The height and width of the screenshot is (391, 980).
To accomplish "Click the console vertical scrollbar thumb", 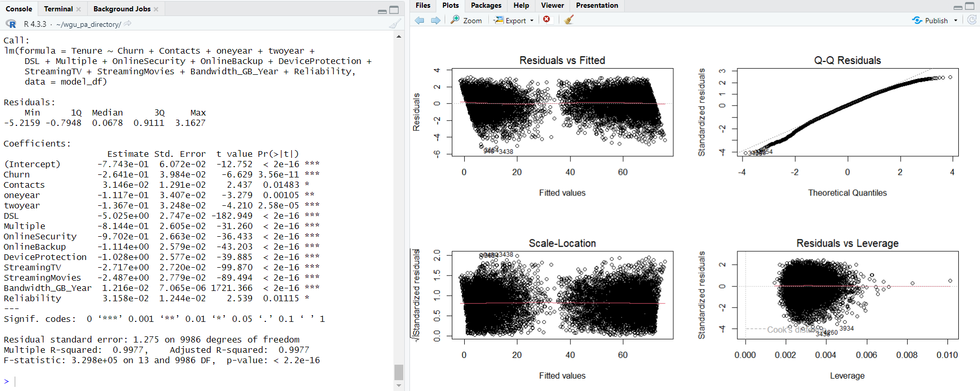I will [399, 372].
